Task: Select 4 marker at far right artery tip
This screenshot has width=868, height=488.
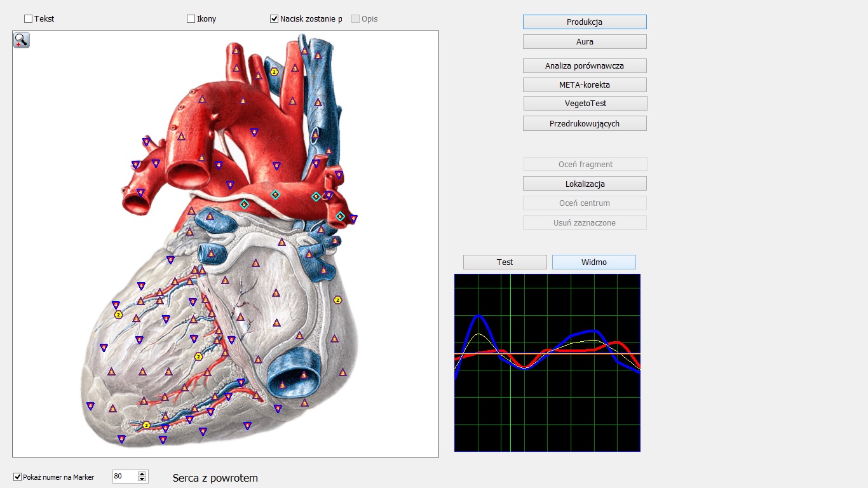Action: coord(353,219)
